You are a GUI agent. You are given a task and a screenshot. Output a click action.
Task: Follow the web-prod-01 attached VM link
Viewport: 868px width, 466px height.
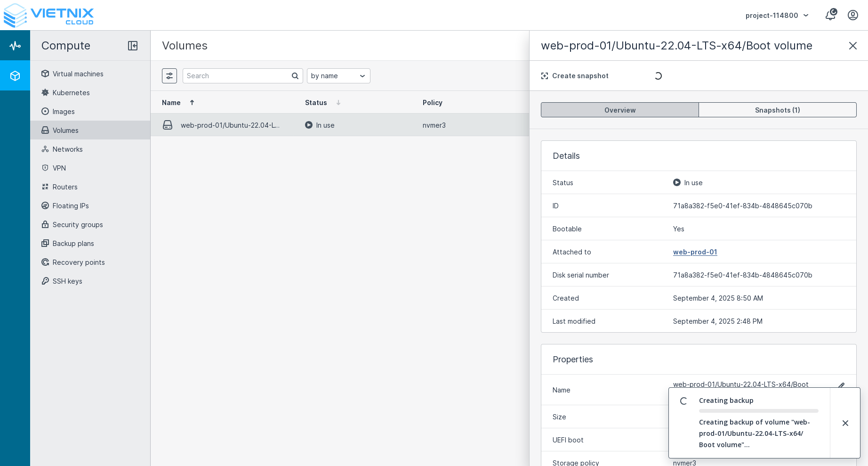point(695,252)
